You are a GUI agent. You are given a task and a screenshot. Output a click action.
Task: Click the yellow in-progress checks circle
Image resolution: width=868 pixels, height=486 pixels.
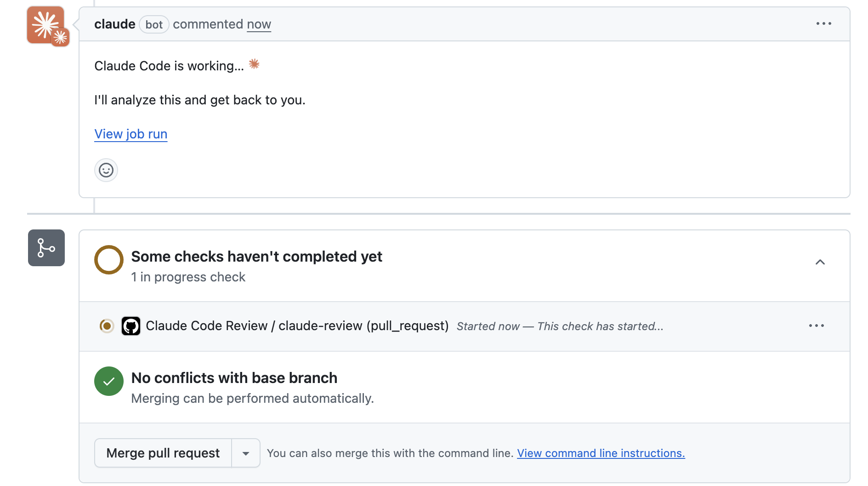tap(108, 259)
